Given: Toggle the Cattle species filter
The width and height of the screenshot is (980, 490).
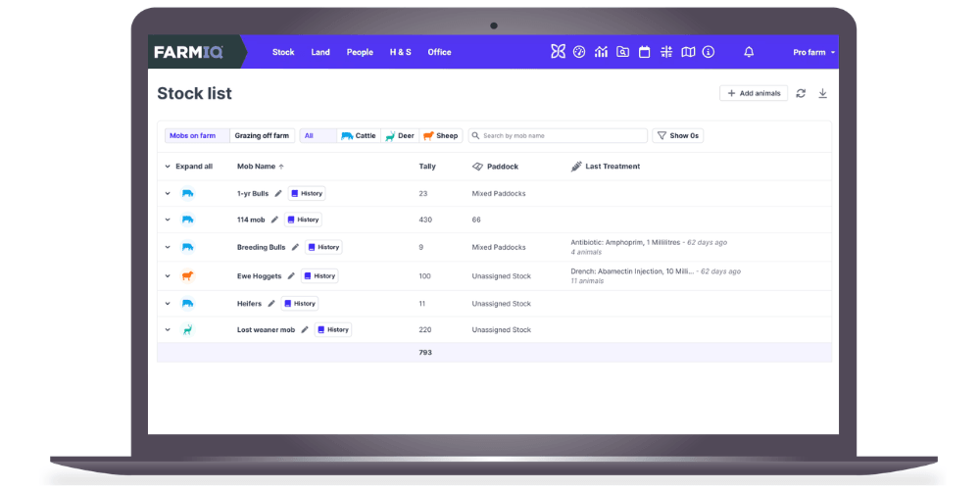Looking at the screenshot, I should click(x=359, y=136).
